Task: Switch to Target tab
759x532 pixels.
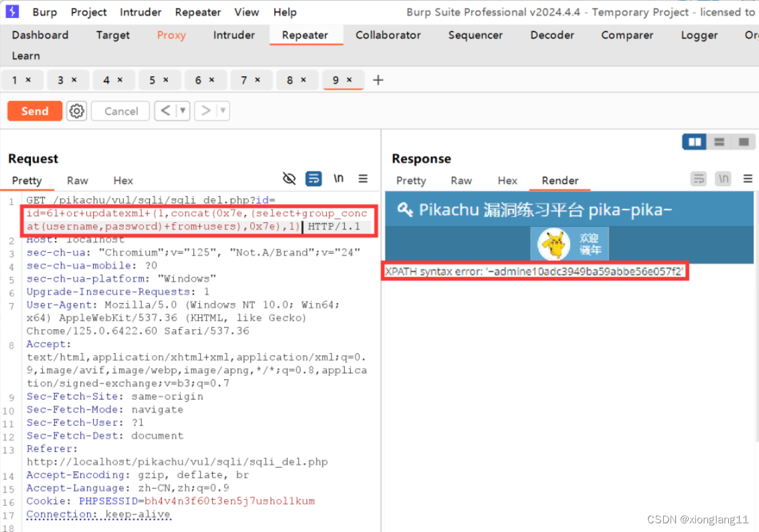Action: tap(113, 35)
